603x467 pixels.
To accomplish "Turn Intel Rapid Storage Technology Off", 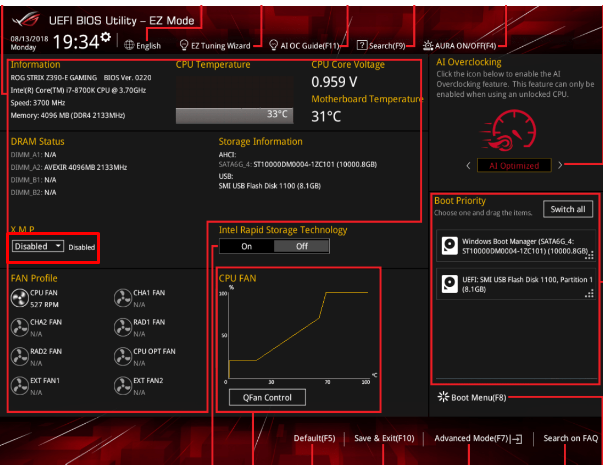I will [x=302, y=246].
